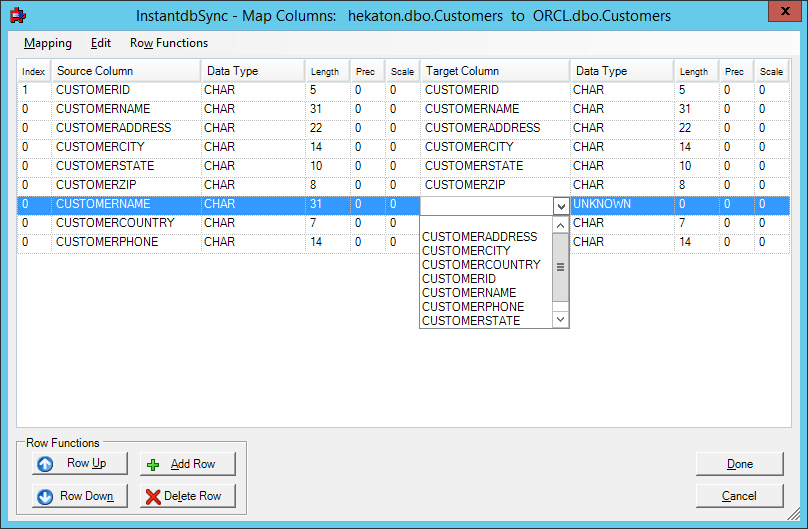The height and width of the screenshot is (529, 808).
Task: Click the source Data Type column header
Action: (253, 71)
